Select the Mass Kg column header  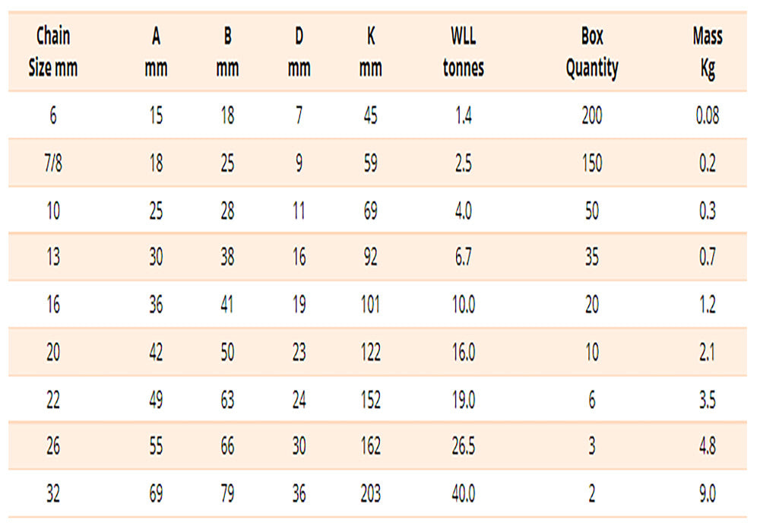707,52
